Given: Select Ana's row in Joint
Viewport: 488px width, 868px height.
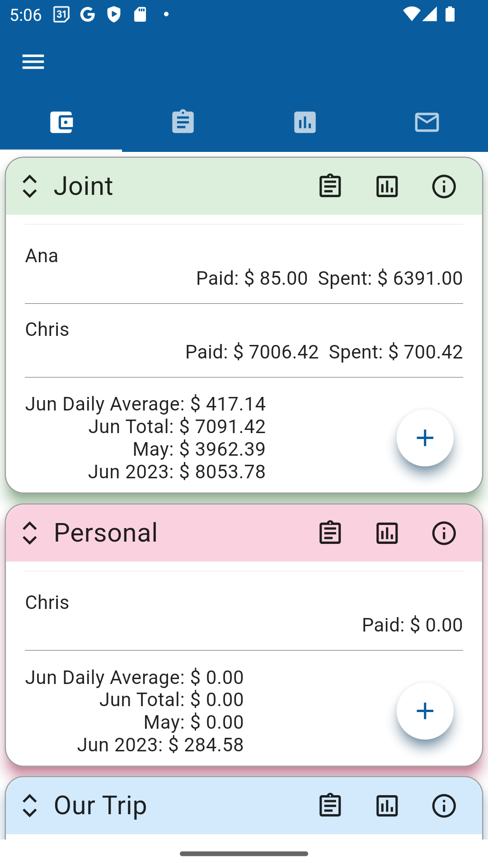Looking at the screenshot, I should (x=244, y=267).
